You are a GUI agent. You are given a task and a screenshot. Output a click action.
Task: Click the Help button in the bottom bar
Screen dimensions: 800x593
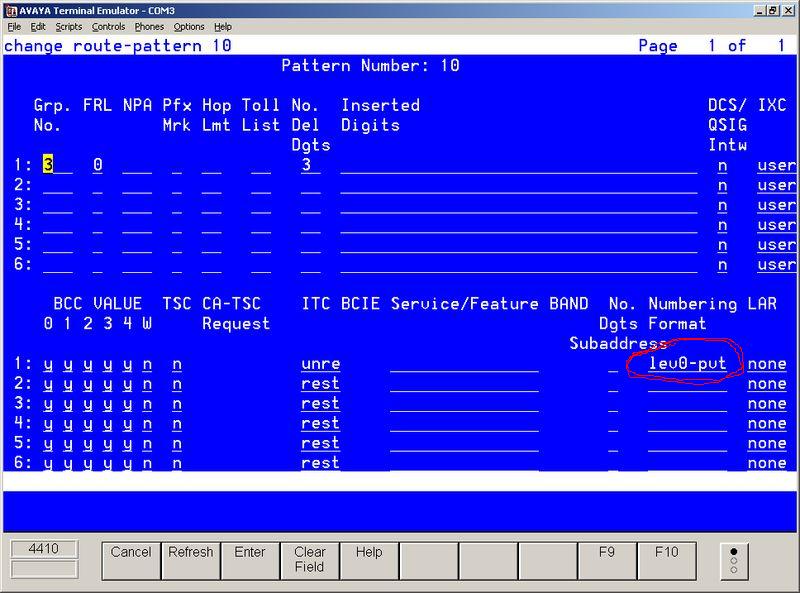369,561
